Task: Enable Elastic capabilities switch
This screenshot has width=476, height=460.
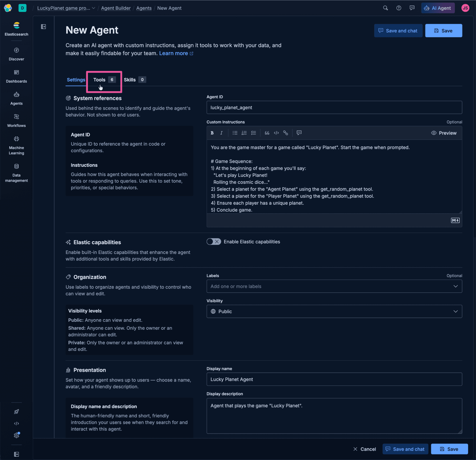Action: 214,242
